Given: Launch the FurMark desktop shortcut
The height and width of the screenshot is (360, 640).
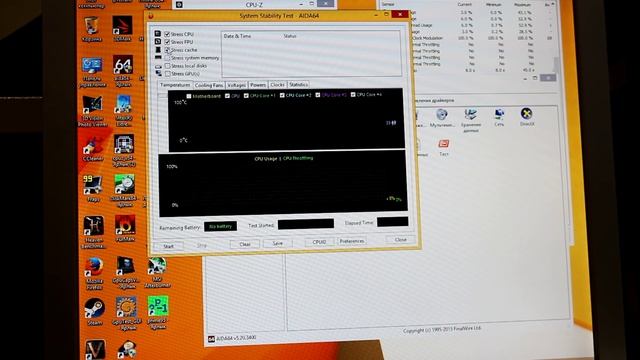Looking at the screenshot, I should coord(125,227).
